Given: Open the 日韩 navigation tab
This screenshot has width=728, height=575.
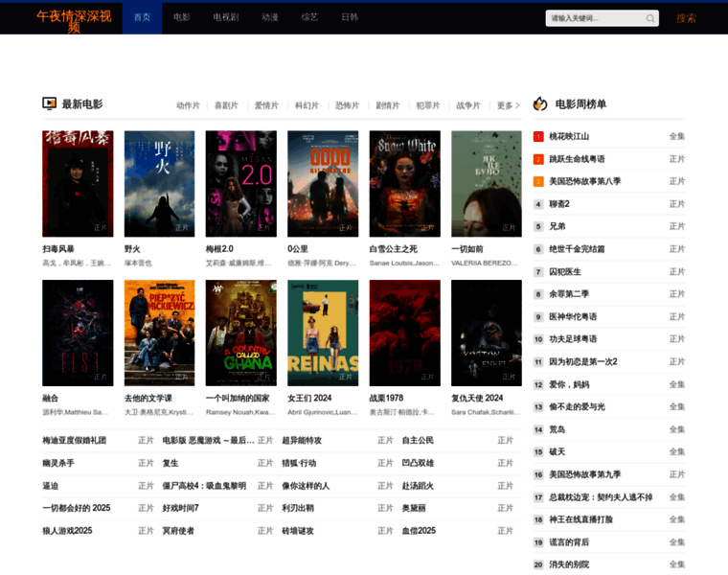Looking at the screenshot, I should (350, 17).
